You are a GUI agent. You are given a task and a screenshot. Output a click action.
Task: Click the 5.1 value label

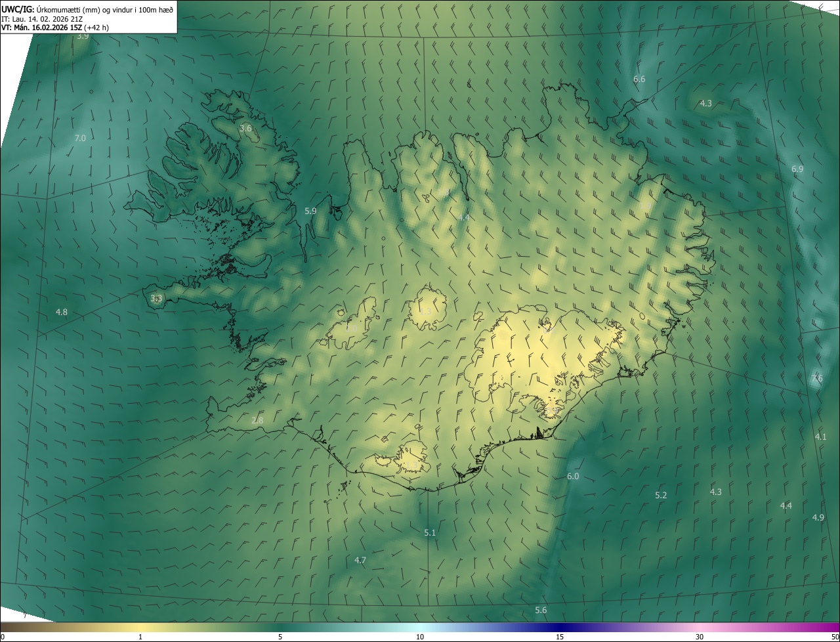point(430,532)
